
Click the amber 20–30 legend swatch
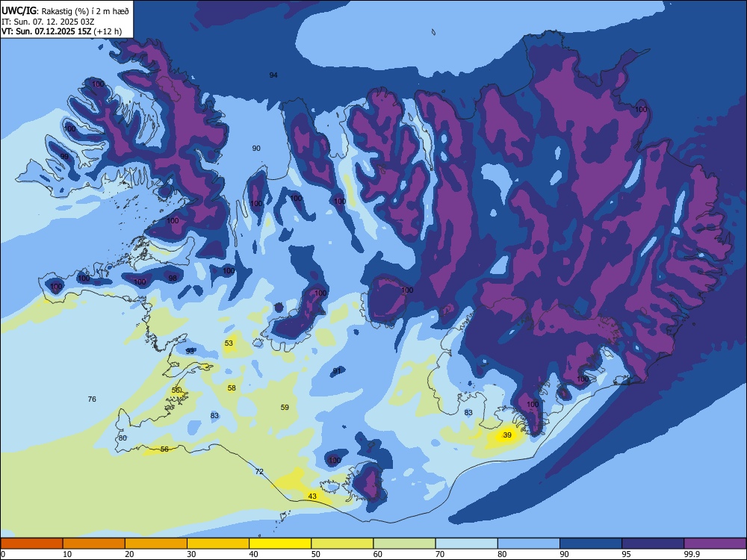[x=156, y=544]
